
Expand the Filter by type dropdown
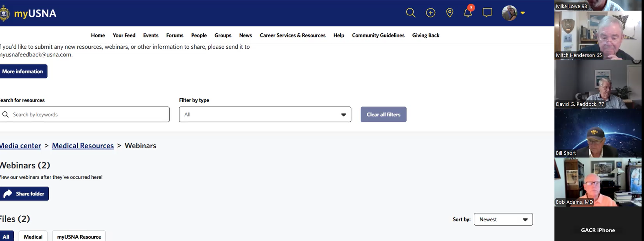click(x=265, y=115)
